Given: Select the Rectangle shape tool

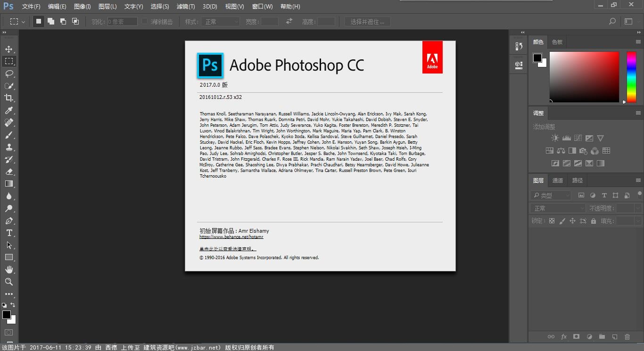Looking at the screenshot, I should pyautogui.click(x=9, y=257).
